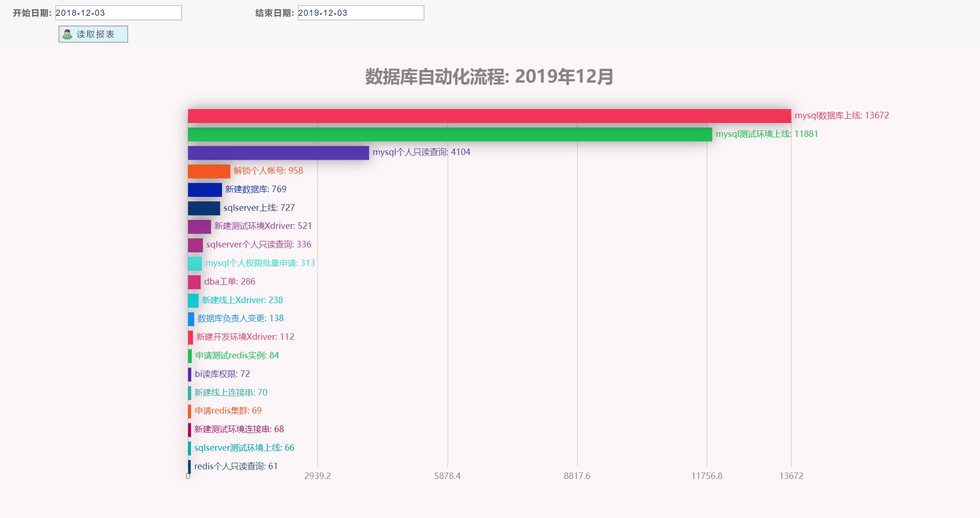The width and height of the screenshot is (980, 518).
Task: Click the label 新建线上连接串: 70
Action: click(x=231, y=393)
